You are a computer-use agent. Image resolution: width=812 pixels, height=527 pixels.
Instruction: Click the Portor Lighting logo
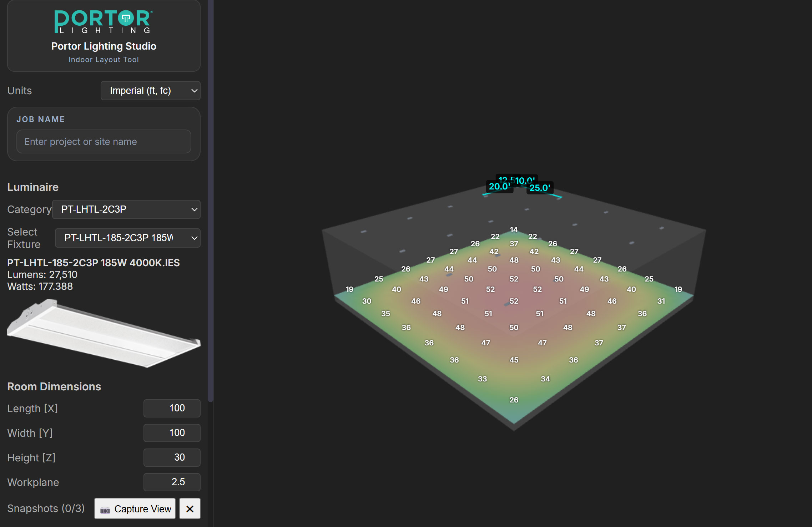click(104, 22)
